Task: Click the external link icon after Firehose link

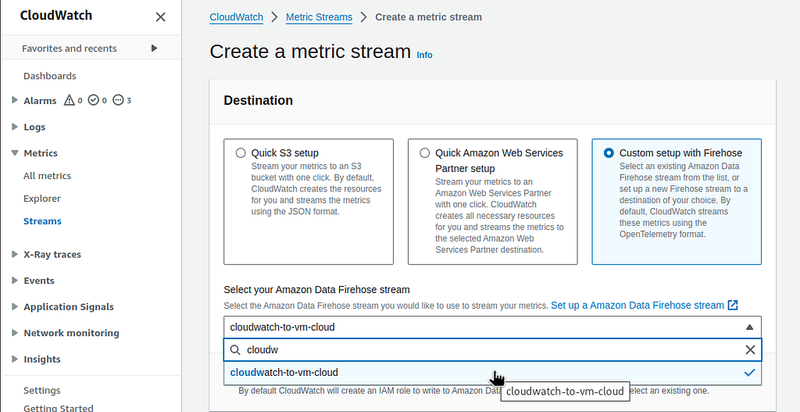Action: [733, 305]
